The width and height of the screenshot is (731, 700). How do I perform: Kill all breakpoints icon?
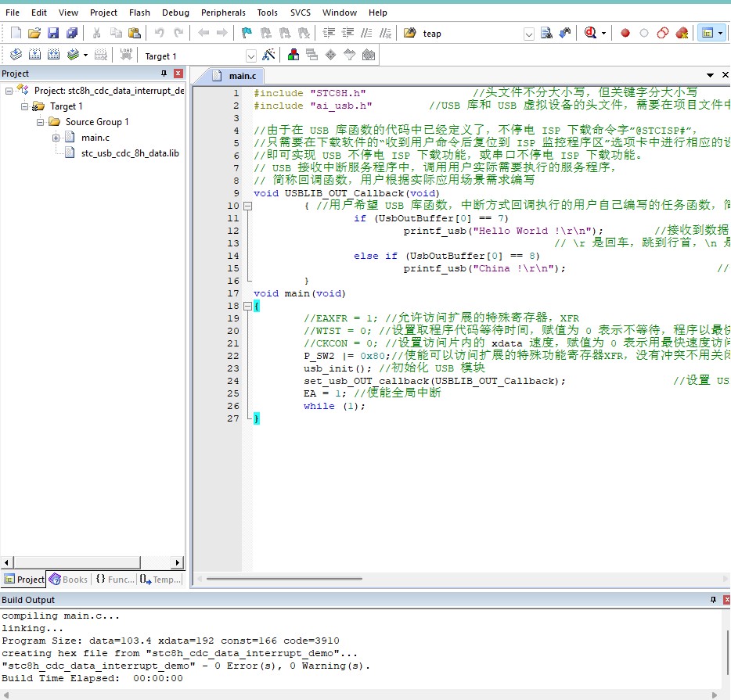(x=682, y=33)
